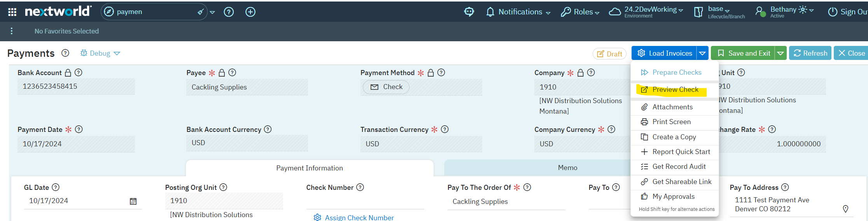The height and width of the screenshot is (221, 868).
Task: Expand the Save and Exit arrow options
Action: 780,53
